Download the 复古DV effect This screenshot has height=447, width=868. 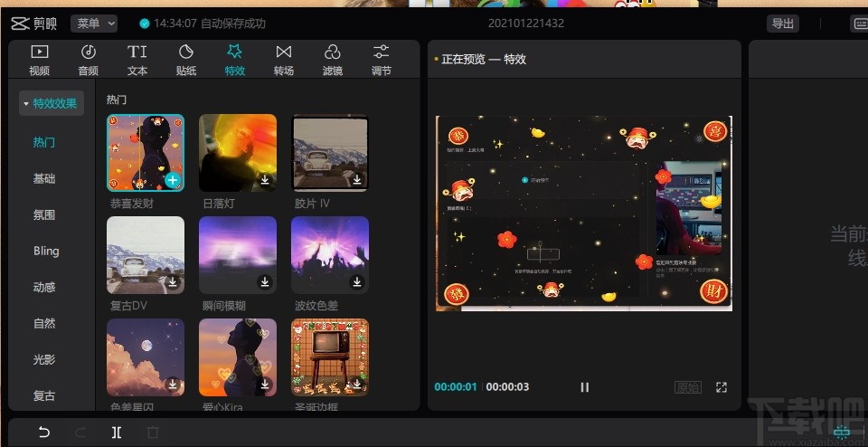pyautogui.click(x=173, y=282)
